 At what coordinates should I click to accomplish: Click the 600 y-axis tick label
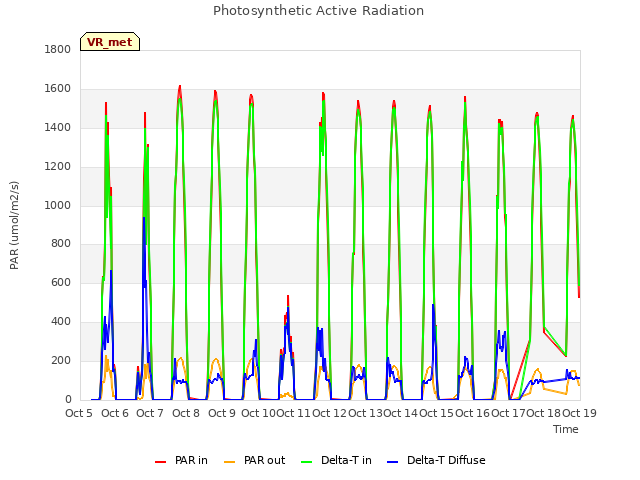61,282
